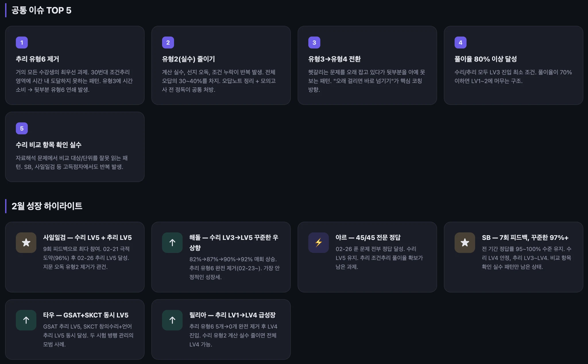Select the 풀이율 80% 이상 달성 heading
588x364 pixels.
[x=486, y=59]
